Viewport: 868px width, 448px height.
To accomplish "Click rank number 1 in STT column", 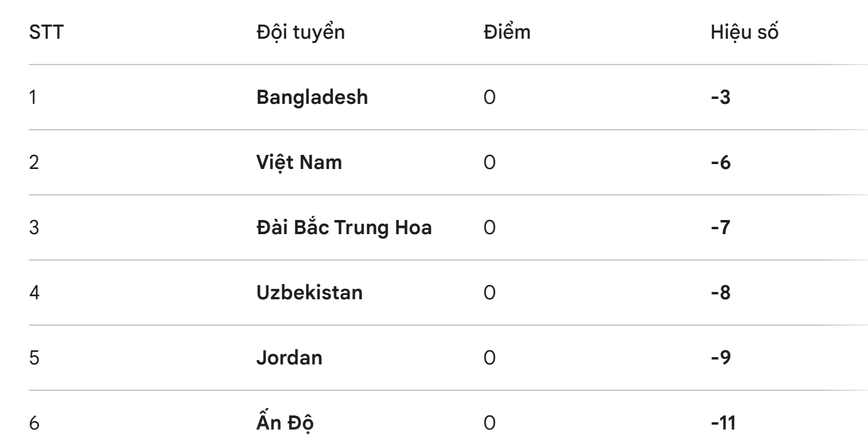I will pos(33,97).
